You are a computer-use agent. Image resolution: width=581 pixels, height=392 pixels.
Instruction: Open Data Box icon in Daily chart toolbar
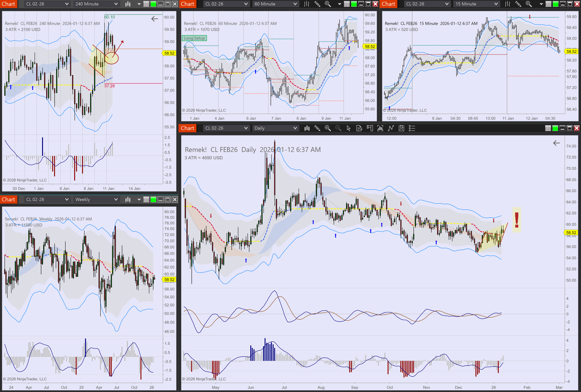[x=359, y=128]
